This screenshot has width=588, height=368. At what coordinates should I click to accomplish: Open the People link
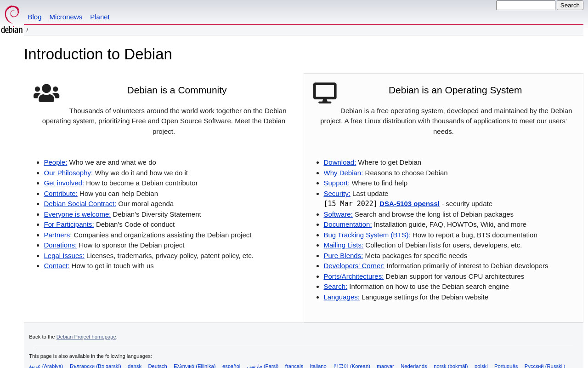pos(56,162)
